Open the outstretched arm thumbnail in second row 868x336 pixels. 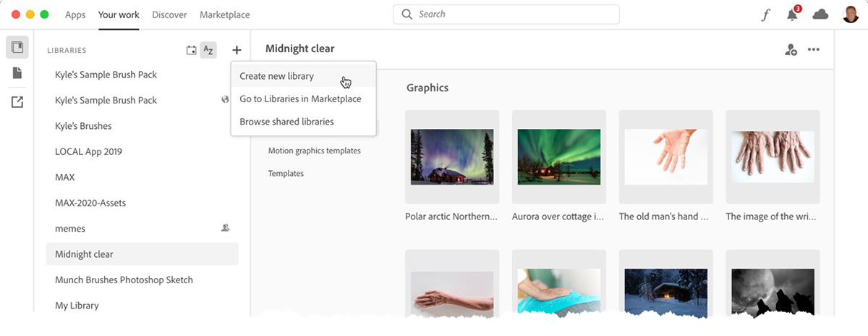[x=452, y=285]
